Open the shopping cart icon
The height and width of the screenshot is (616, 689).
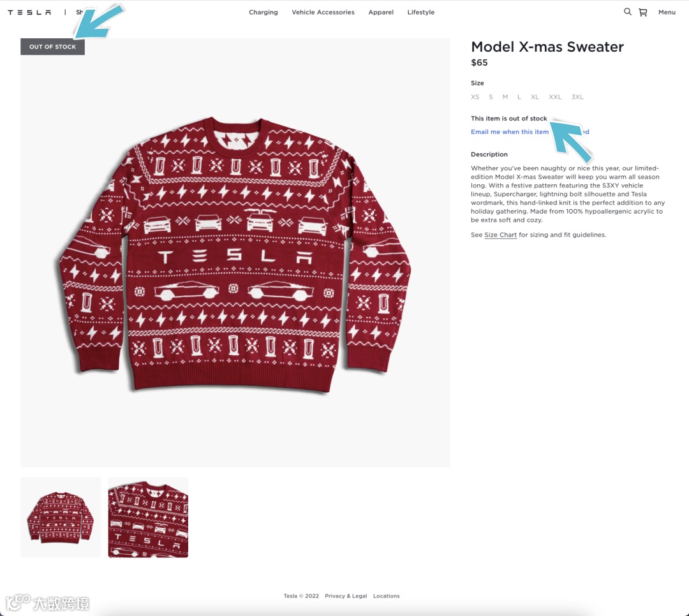643,12
